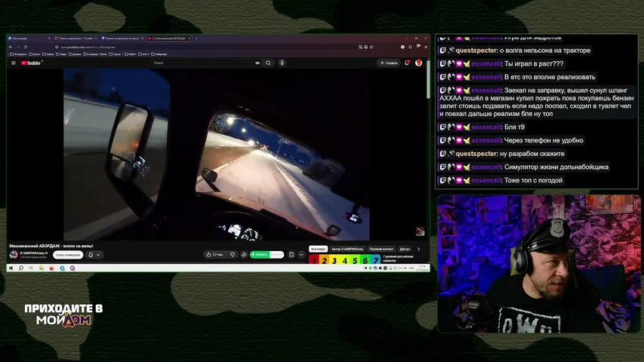
Task: Click the Create (Создать) button
Action: click(389, 63)
